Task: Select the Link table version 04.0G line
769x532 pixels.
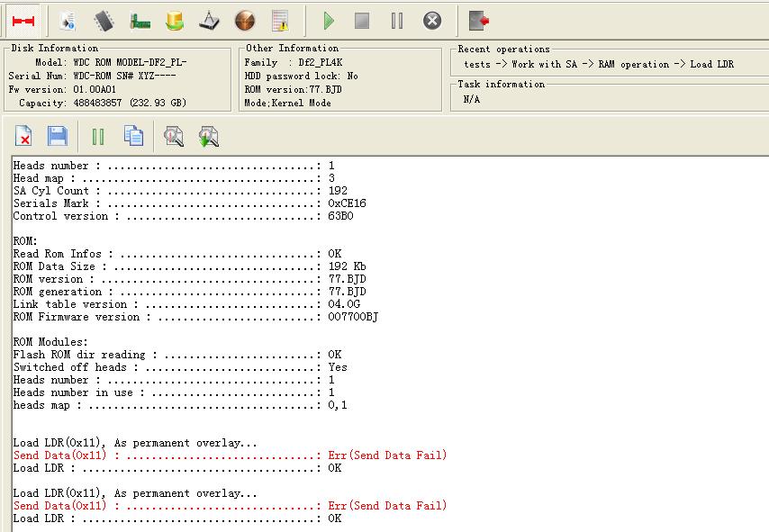Action: point(186,304)
